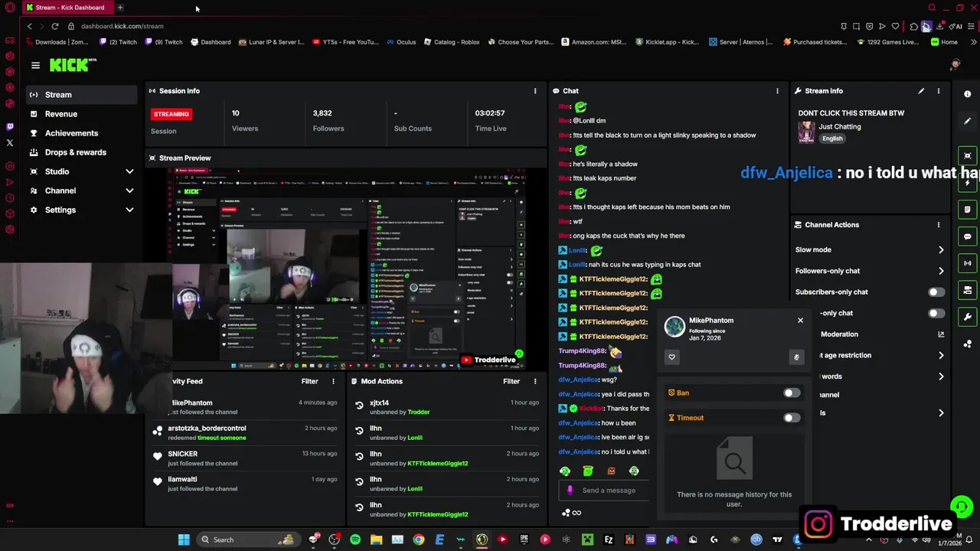980x551 pixels.
Task: Expand Settings section in sidebar
Action: (129, 210)
